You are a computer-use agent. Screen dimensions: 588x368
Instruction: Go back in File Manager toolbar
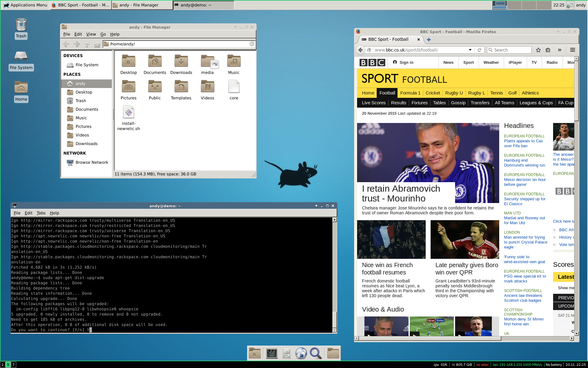coord(66,44)
